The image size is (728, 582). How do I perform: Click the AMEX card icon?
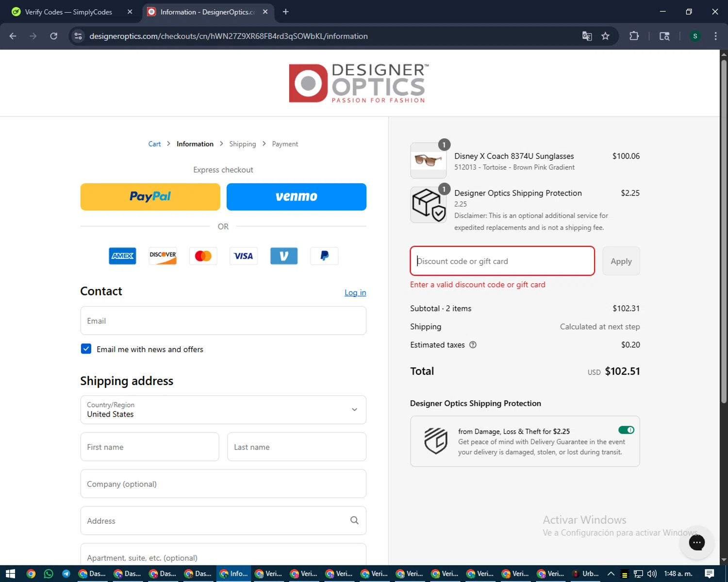click(x=122, y=256)
